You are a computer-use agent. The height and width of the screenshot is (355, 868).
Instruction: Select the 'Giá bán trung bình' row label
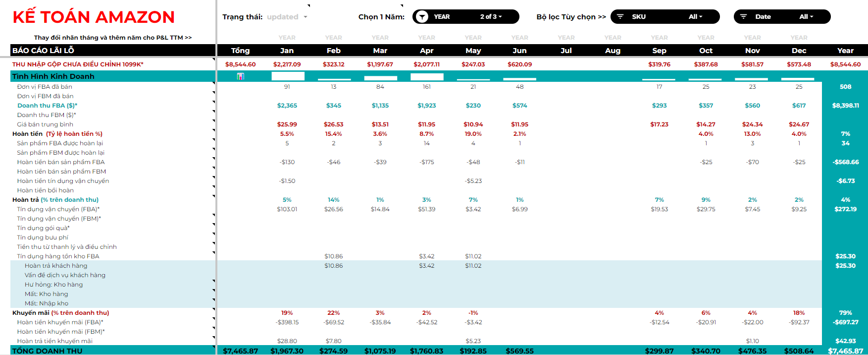click(x=45, y=124)
